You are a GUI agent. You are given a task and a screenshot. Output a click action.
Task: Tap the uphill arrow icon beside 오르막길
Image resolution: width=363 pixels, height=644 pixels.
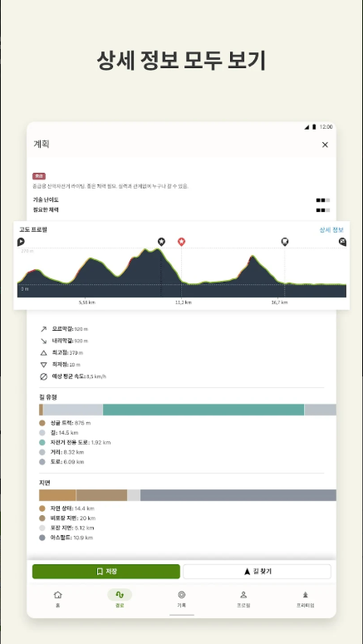pos(43,329)
